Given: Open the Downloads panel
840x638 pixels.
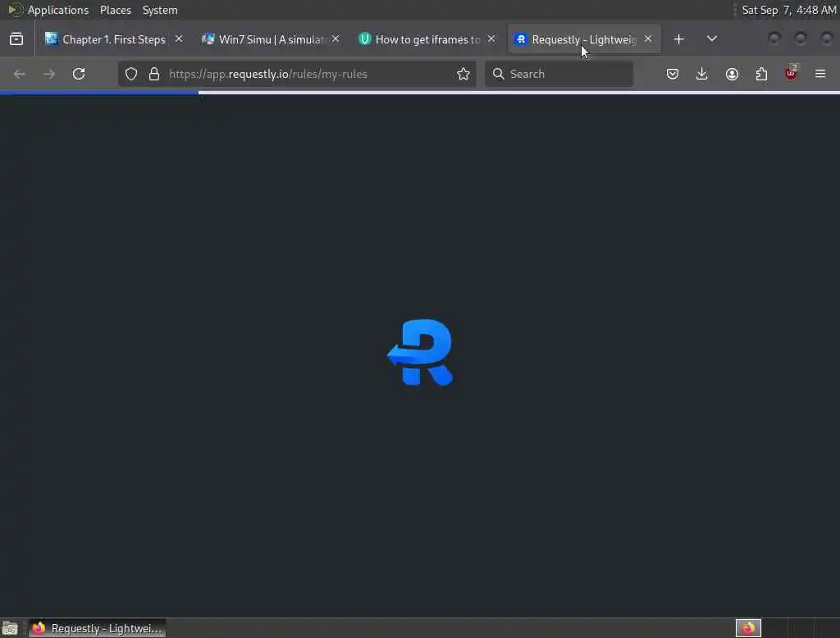Looking at the screenshot, I should coord(702,74).
